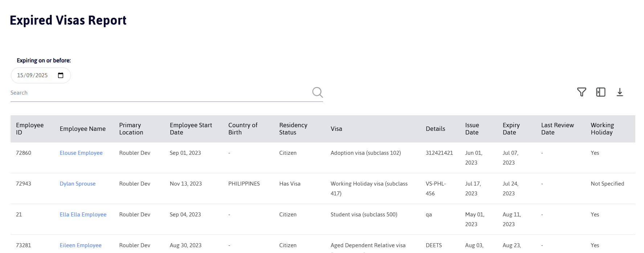Open Ella Ella Employee link

83,215
